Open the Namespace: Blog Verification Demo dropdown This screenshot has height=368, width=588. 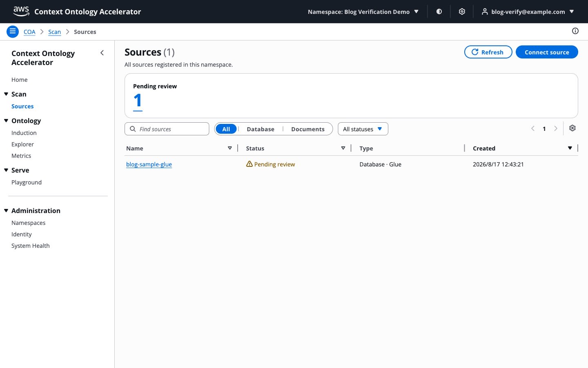tap(363, 11)
